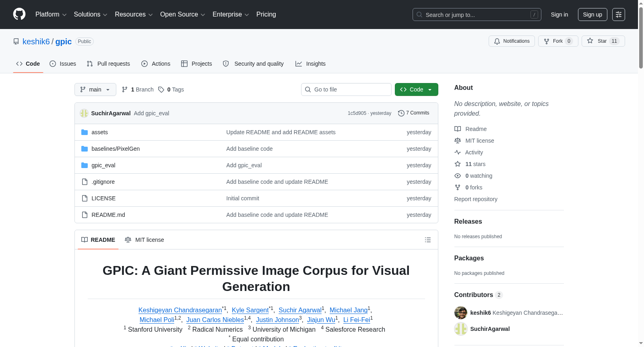Open 'Initial commit' message for LICENSE

click(243, 198)
